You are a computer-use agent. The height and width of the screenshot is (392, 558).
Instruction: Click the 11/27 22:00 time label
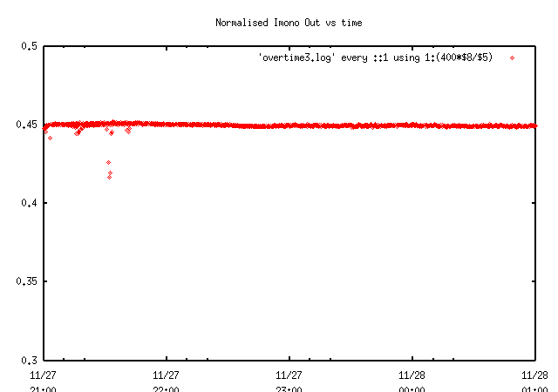click(166, 380)
